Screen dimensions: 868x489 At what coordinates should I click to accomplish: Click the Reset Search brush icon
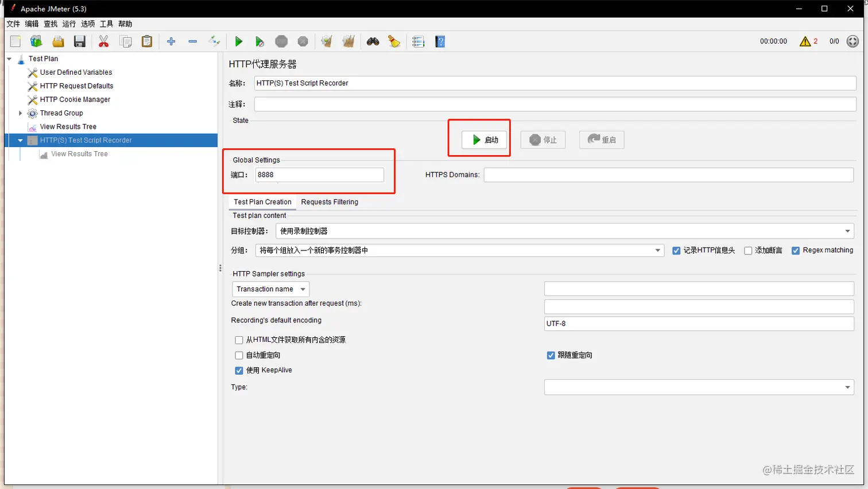click(x=394, y=41)
